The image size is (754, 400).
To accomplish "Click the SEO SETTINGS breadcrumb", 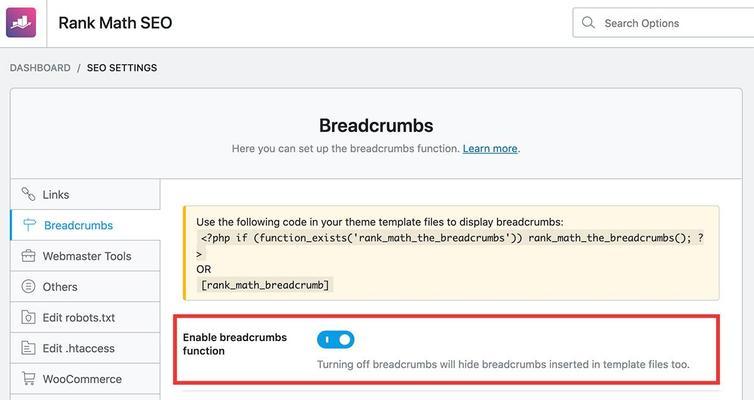I will pos(122,68).
